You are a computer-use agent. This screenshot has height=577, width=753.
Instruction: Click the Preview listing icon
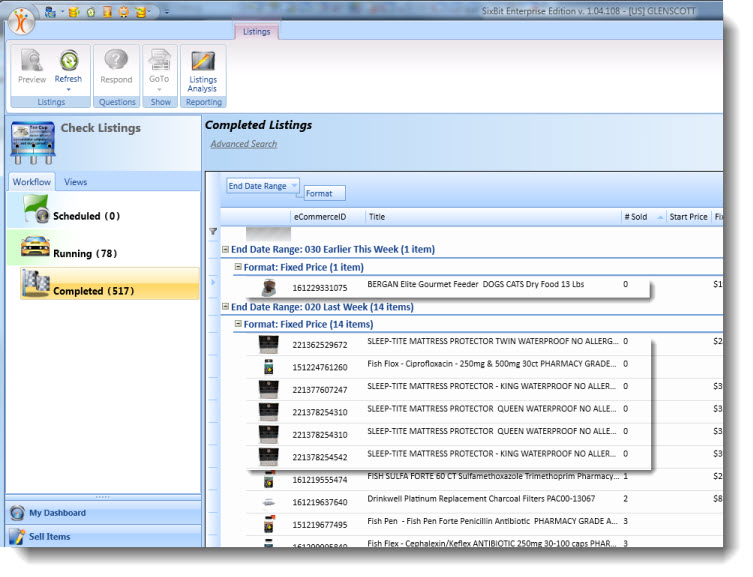[31, 63]
